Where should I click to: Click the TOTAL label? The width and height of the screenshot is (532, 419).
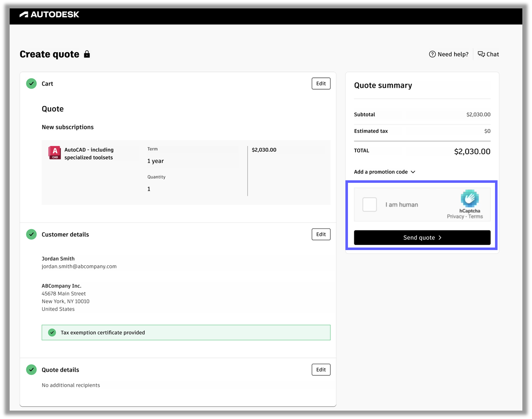click(362, 150)
